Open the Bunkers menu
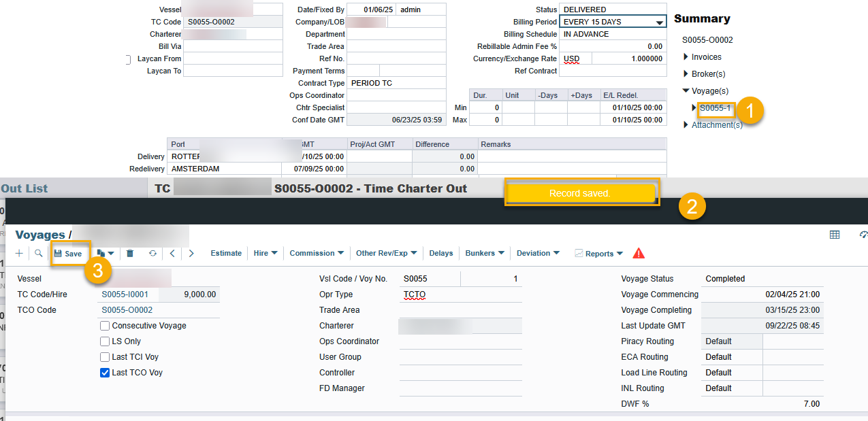This screenshot has width=868, height=421. click(x=484, y=253)
